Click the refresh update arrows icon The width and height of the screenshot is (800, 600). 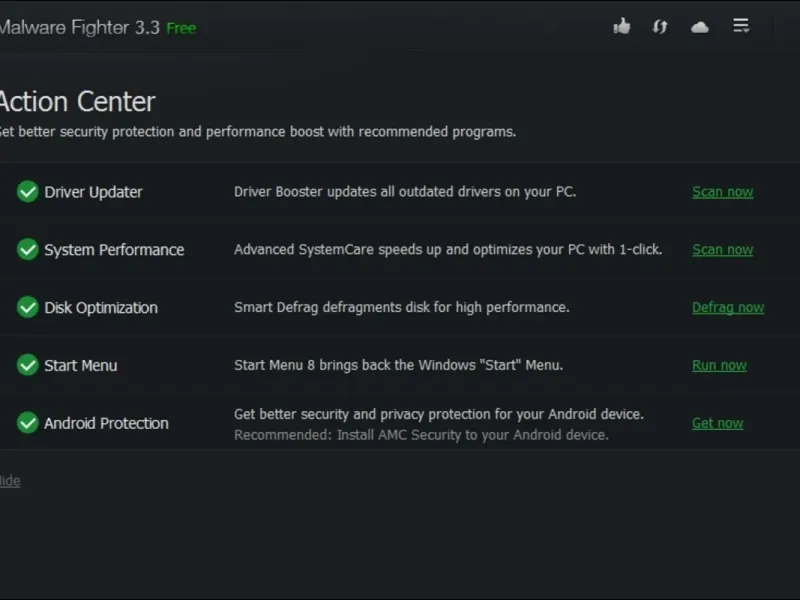pyautogui.click(x=660, y=27)
